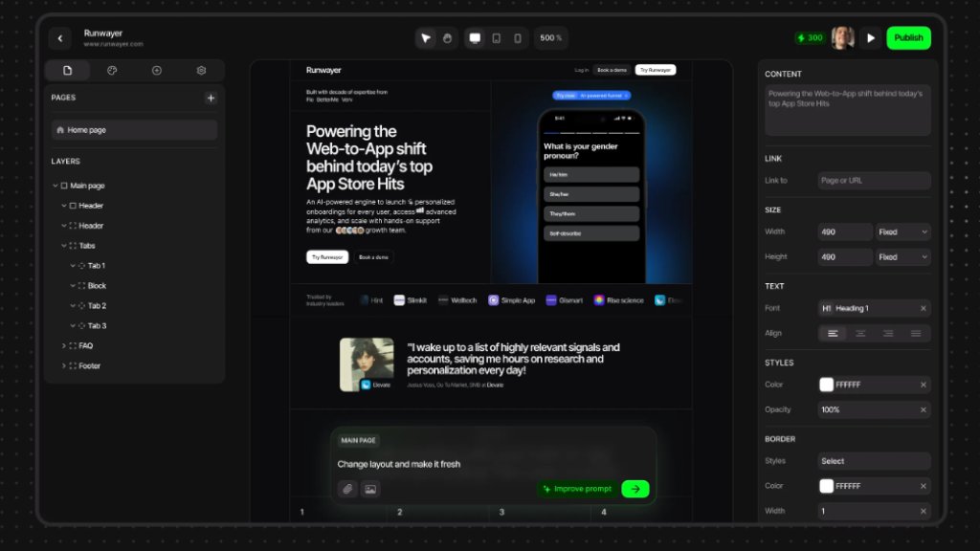Viewport: 980px width, 551px height.
Task: Open the palette styles tab
Action: (112, 71)
